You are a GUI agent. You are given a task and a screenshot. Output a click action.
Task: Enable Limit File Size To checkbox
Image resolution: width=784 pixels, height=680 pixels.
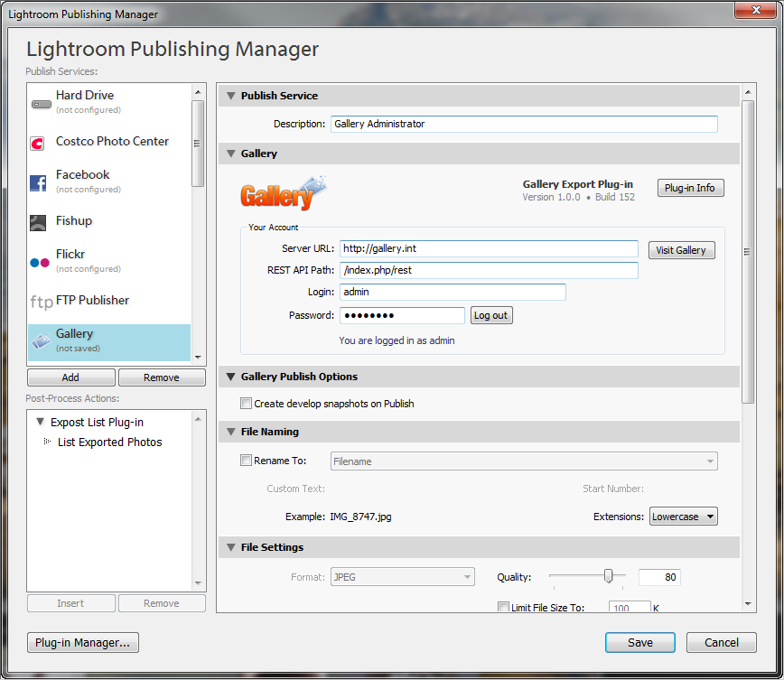pos(503,607)
